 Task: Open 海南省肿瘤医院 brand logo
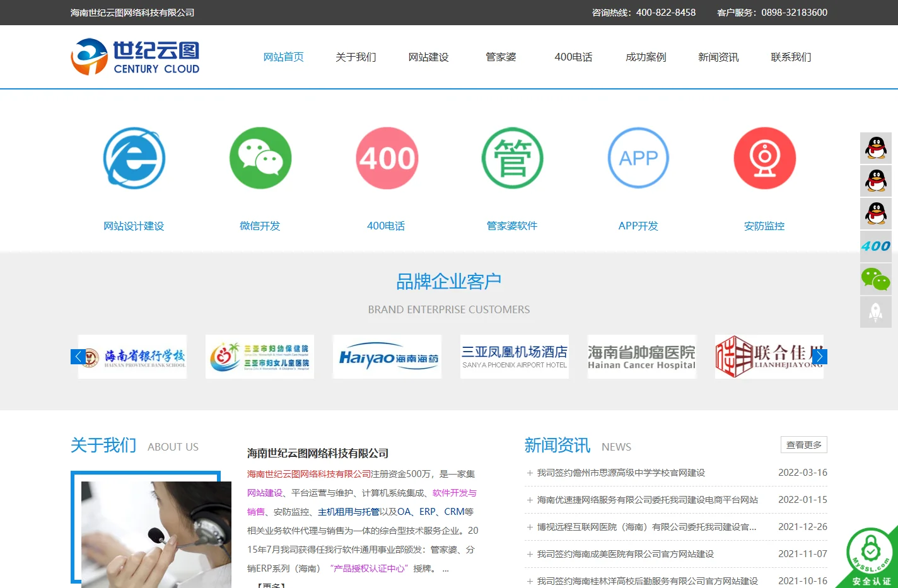click(x=642, y=357)
